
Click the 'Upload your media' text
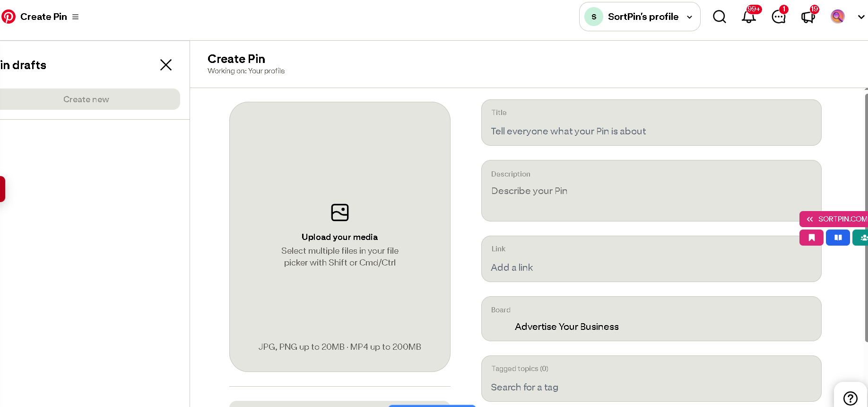340,237
